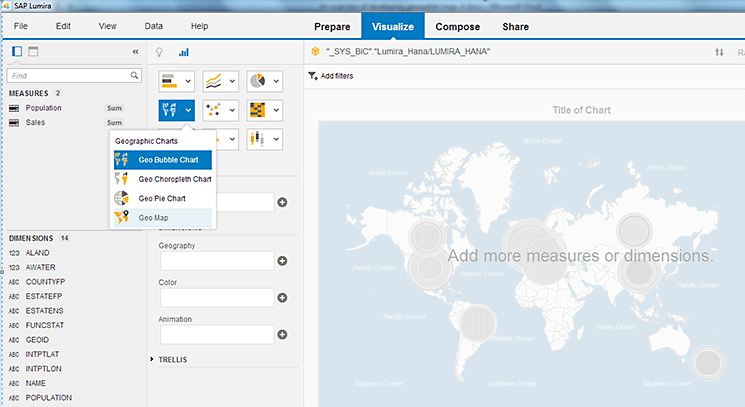745x407 pixels.
Task: Click the magnifier icon in Find box
Action: pos(134,75)
